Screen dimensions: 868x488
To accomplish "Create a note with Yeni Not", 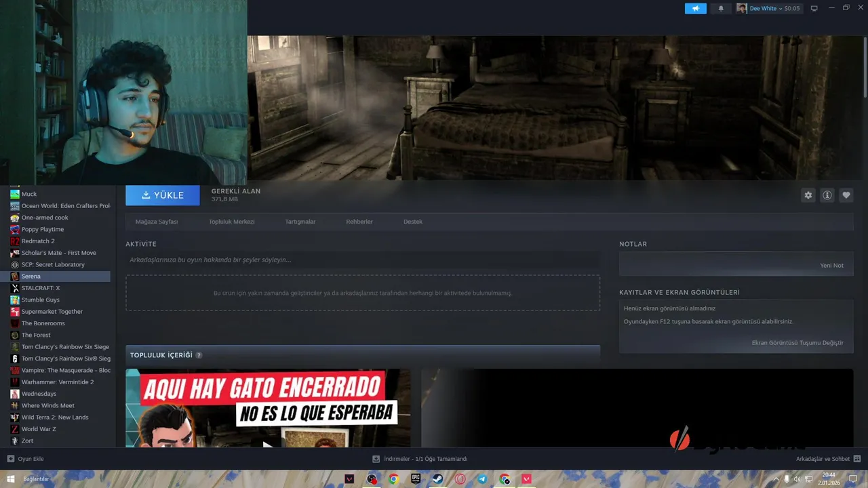I will pos(832,265).
